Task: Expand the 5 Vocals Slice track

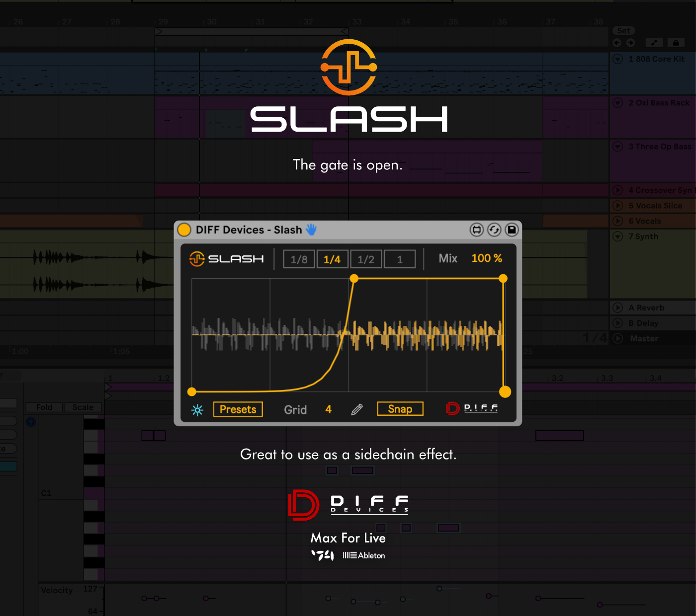Action: (618, 206)
